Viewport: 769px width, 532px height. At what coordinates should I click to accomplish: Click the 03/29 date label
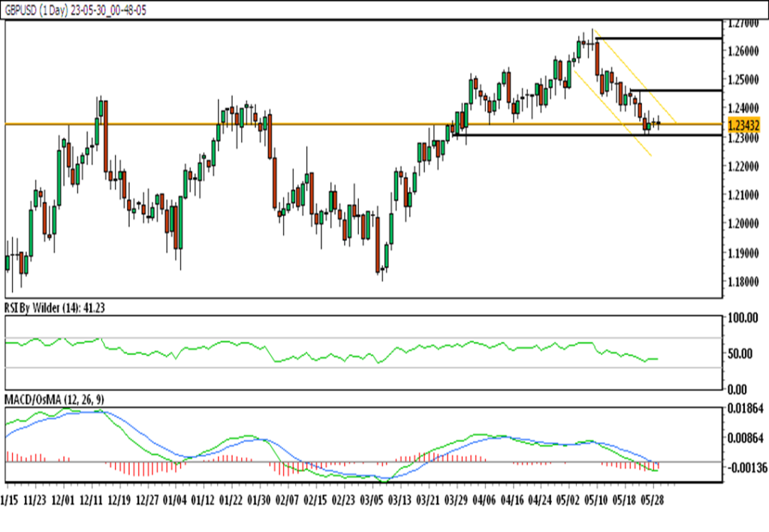(x=456, y=500)
